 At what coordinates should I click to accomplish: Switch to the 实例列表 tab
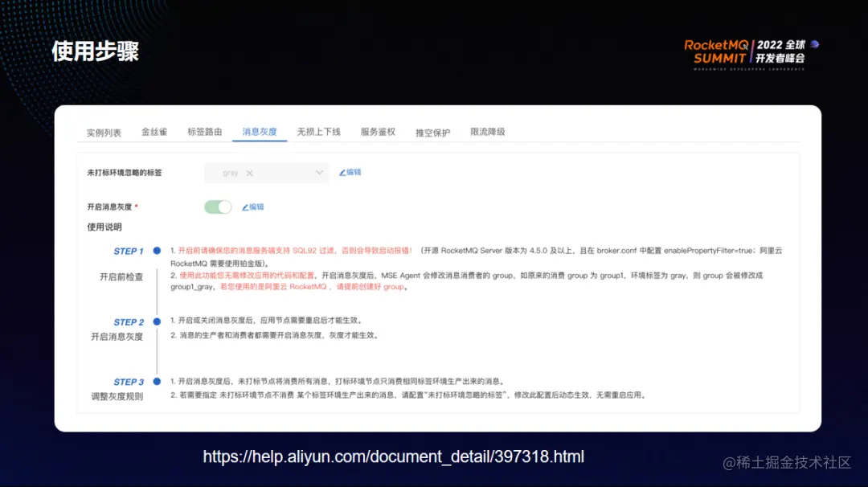point(103,132)
